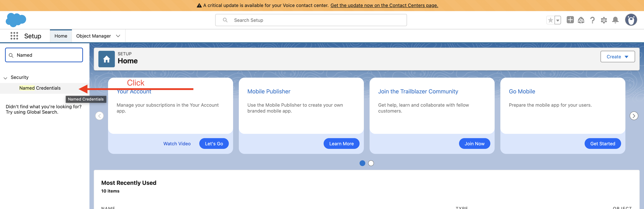Click the Most Recently Used heading
The width and height of the screenshot is (644, 209).
(129, 183)
